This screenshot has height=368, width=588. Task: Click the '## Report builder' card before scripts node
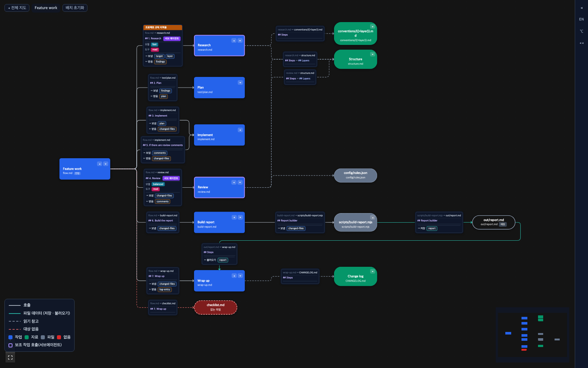pos(300,222)
